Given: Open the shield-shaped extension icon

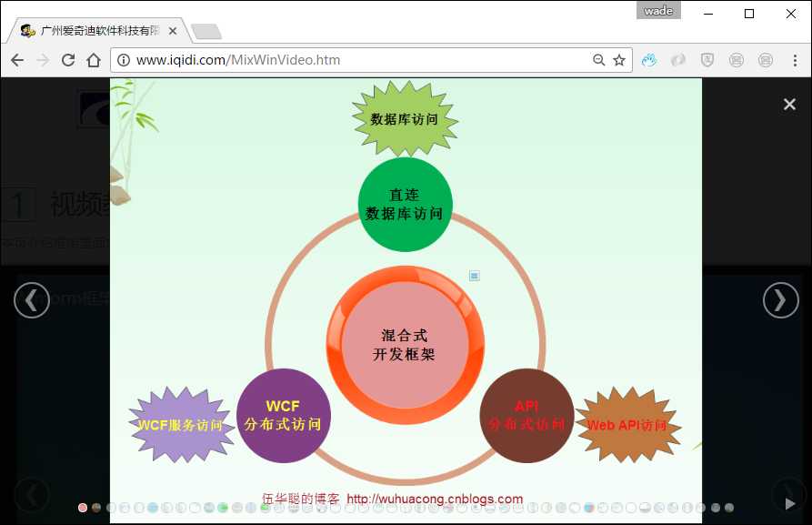Looking at the screenshot, I should 707,60.
